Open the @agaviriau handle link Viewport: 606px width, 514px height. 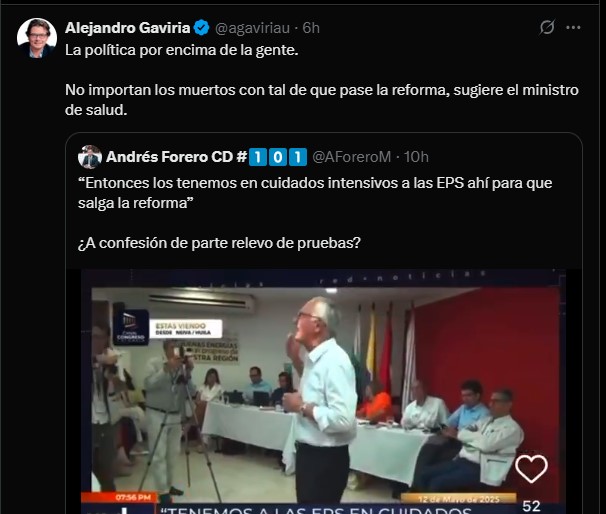[x=252, y=28]
